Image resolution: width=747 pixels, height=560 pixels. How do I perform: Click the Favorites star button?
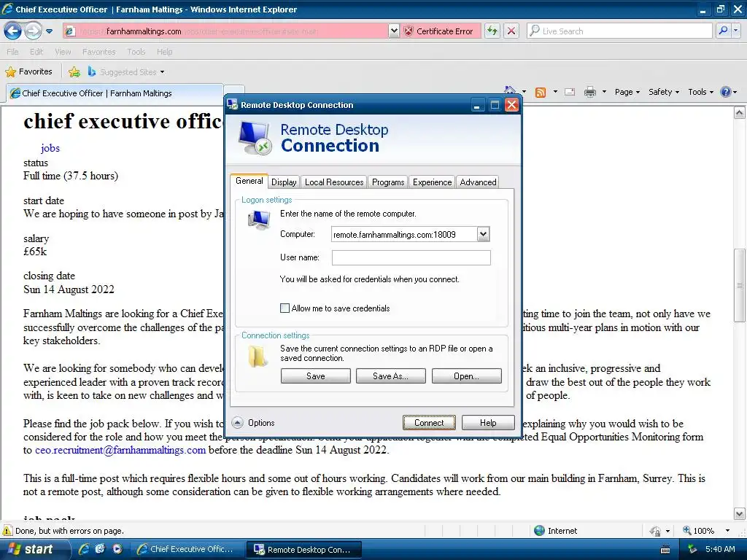(28, 72)
